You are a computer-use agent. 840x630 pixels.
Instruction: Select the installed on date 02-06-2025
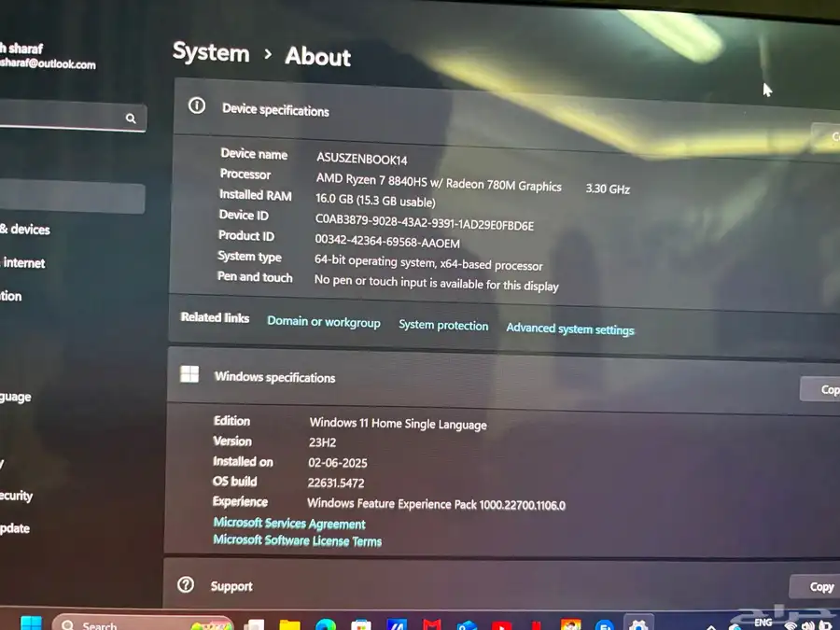[338, 462]
